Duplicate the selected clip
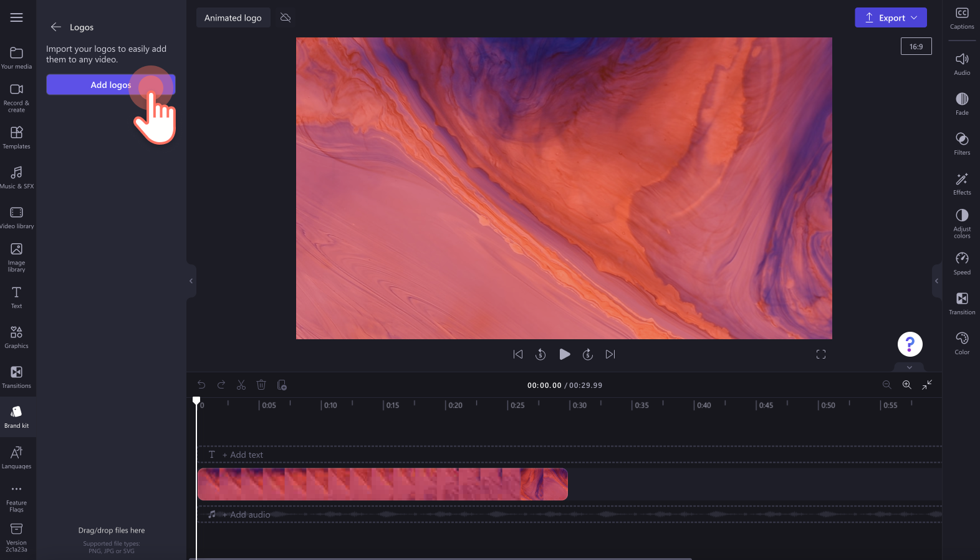This screenshot has height=560, width=980. click(282, 385)
